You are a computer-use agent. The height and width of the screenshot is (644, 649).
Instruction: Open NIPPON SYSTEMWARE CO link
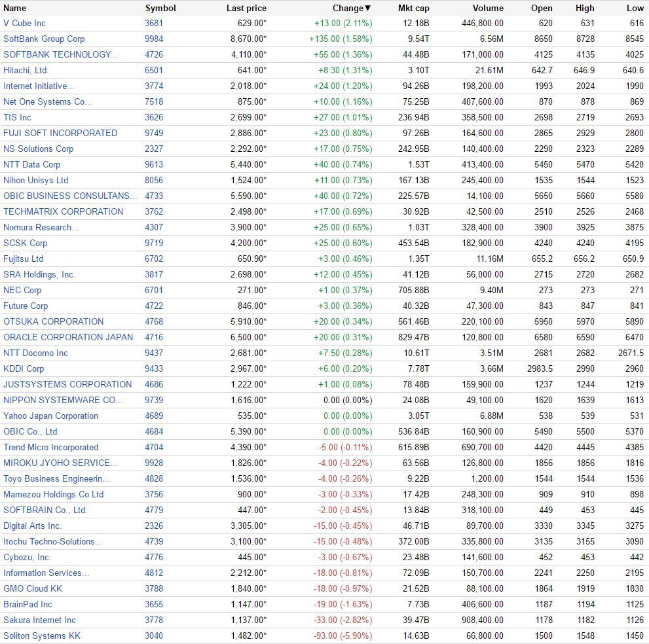coord(63,401)
